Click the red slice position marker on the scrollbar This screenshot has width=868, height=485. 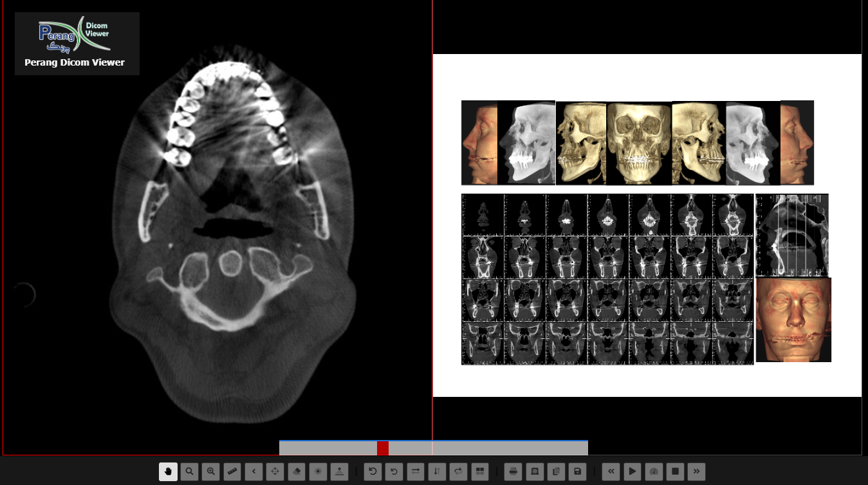(x=383, y=448)
